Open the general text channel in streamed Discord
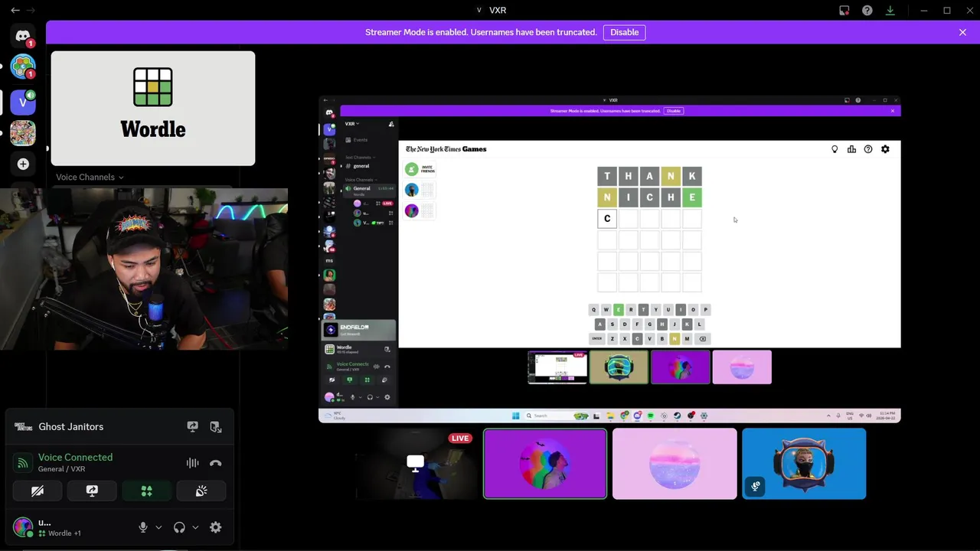This screenshot has height=551, width=980. coord(361,166)
